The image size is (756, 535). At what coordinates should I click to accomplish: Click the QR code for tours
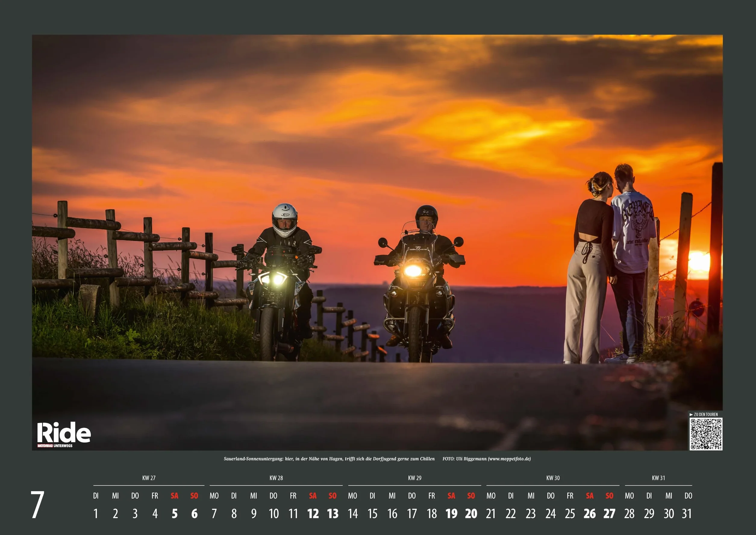pyautogui.click(x=706, y=434)
